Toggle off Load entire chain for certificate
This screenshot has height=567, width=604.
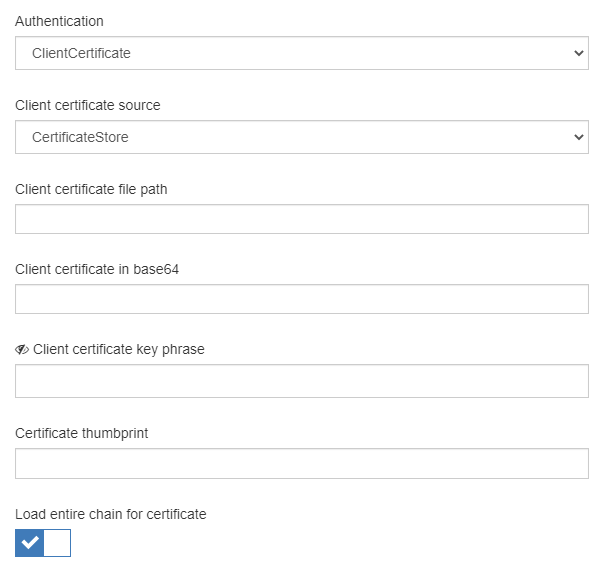pos(43,543)
